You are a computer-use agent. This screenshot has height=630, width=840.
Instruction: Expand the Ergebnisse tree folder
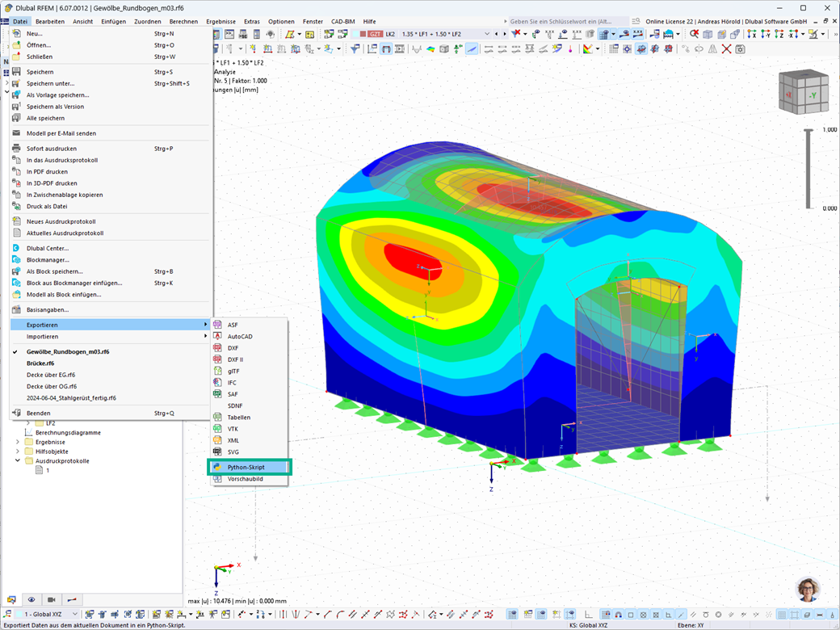pos(18,442)
